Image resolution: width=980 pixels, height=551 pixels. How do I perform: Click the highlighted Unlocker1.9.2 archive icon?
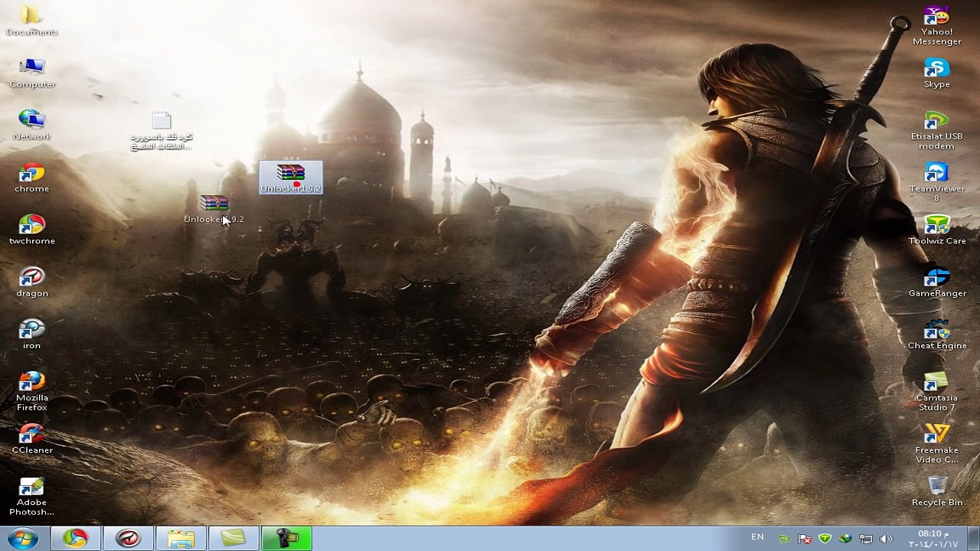291,178
